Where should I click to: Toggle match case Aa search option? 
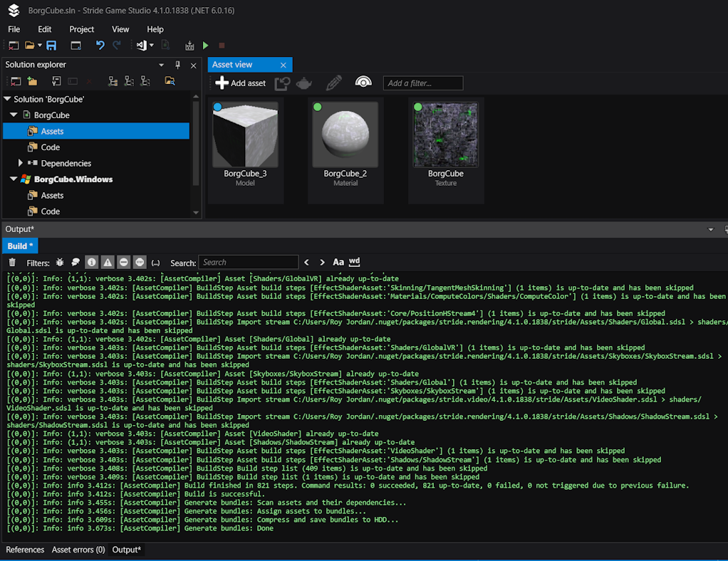(x=338, y=263)
